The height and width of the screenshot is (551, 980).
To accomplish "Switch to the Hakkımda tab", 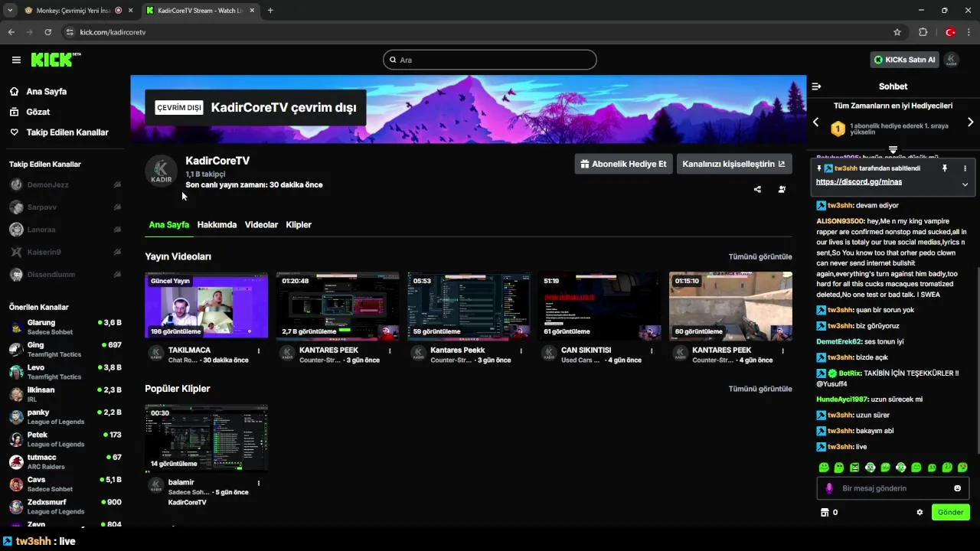I will 217,225.
